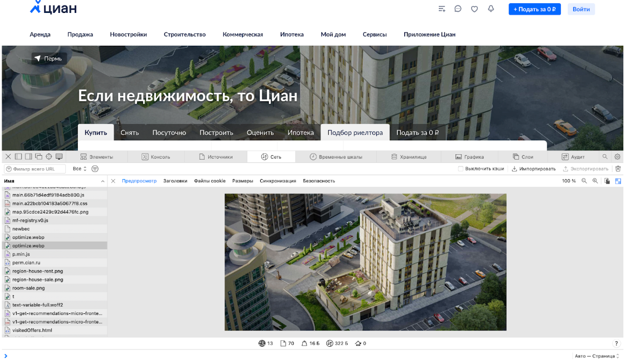The height and width of the screenshot is (364, 625).
Task: Open the Web Inspector settings gear
Action: point(617,156)
